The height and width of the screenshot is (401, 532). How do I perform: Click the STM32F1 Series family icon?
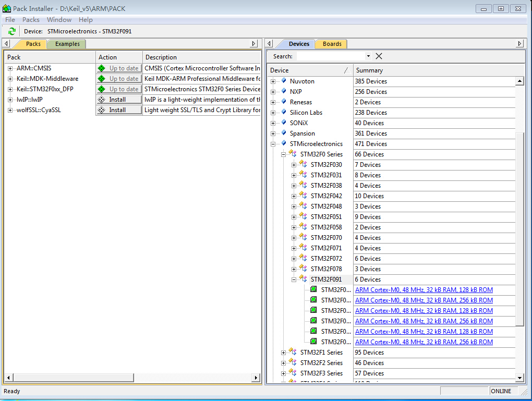click(293, 351)
